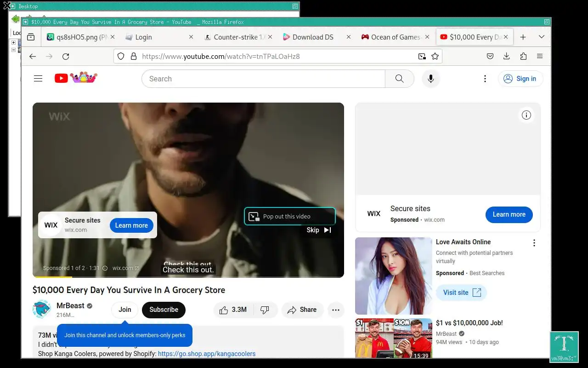This screenshot has width=588, height=368.
Task: Click the wix.com link in the video's bottom bar
Action: (125, 268)
